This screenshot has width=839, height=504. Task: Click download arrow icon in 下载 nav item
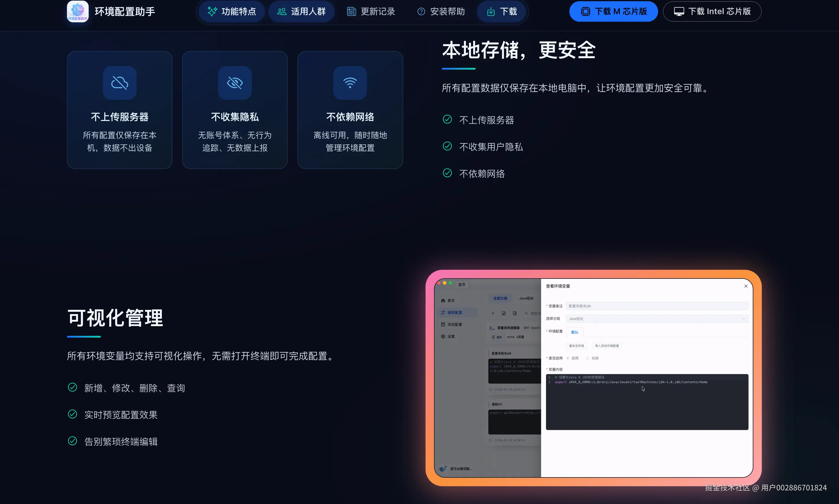(x=491, y=11)
